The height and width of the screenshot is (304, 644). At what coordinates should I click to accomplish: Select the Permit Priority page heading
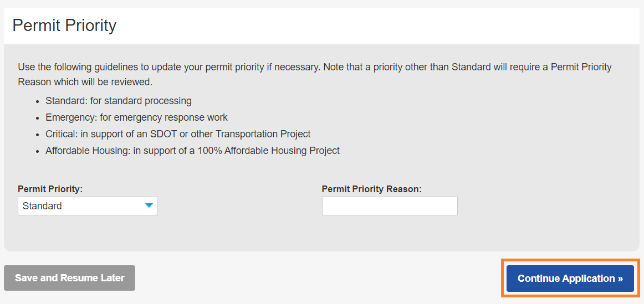click(x=64, y=25)
